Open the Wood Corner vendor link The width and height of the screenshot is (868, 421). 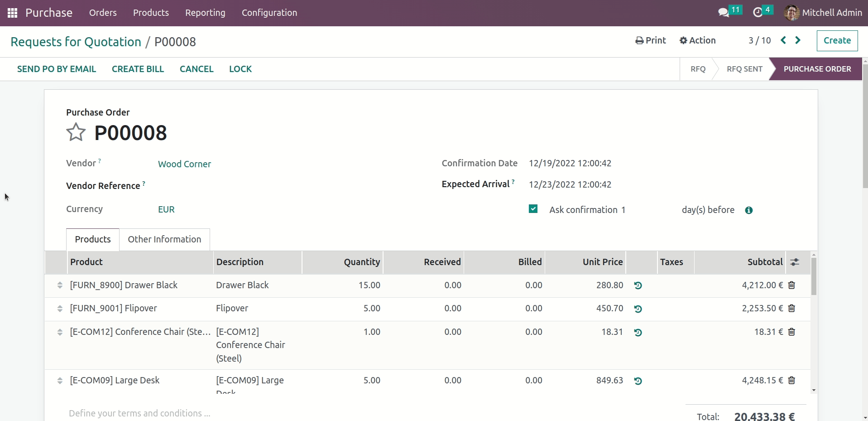pyautogui.click(x=184, y=164)
